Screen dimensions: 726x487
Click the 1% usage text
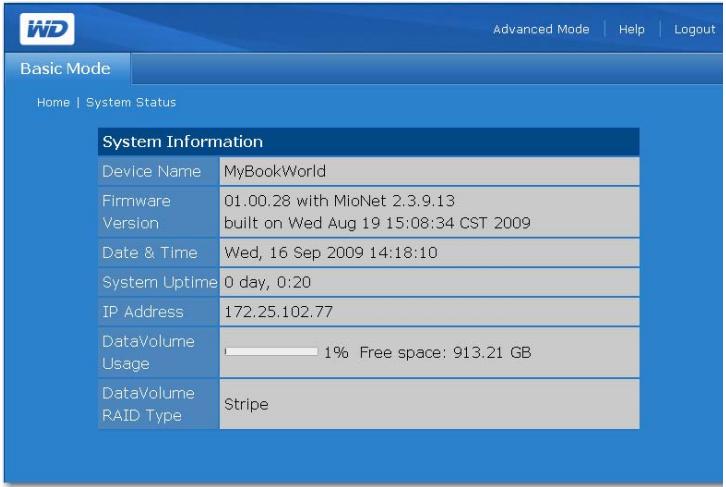click(336, 353)
